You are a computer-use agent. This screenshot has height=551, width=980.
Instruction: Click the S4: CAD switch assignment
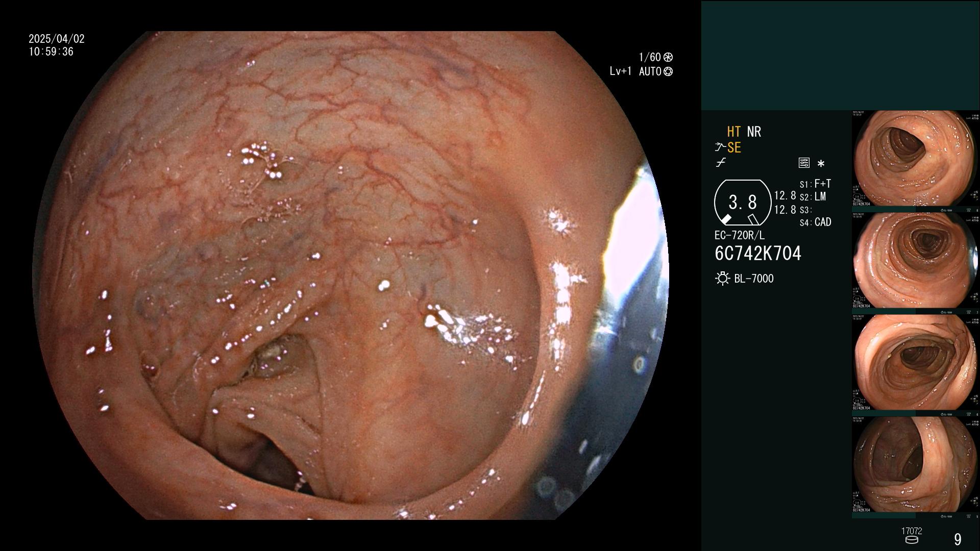(x=815, y=222)
